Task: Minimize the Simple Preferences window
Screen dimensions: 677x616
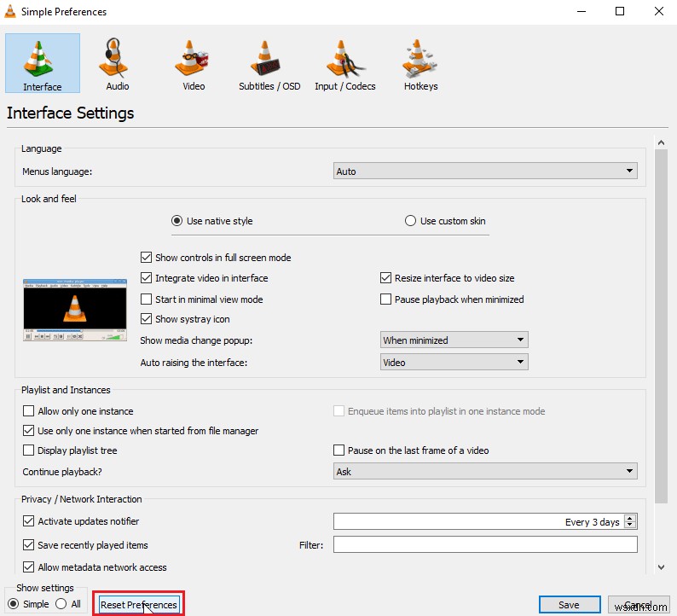Action: [x=582, y=11]
